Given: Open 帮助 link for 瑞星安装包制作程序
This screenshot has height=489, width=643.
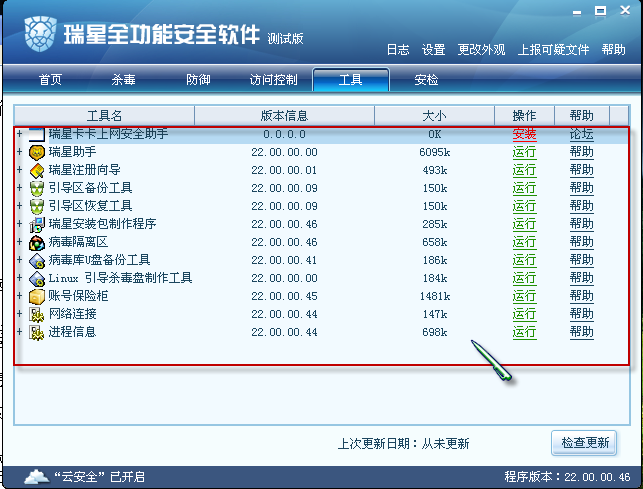Looking at the screenshot, I should (x=581, y=224).
